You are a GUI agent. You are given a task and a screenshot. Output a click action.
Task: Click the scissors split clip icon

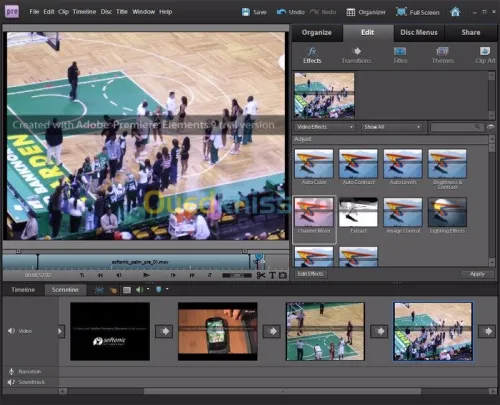[x=261, y=275]
